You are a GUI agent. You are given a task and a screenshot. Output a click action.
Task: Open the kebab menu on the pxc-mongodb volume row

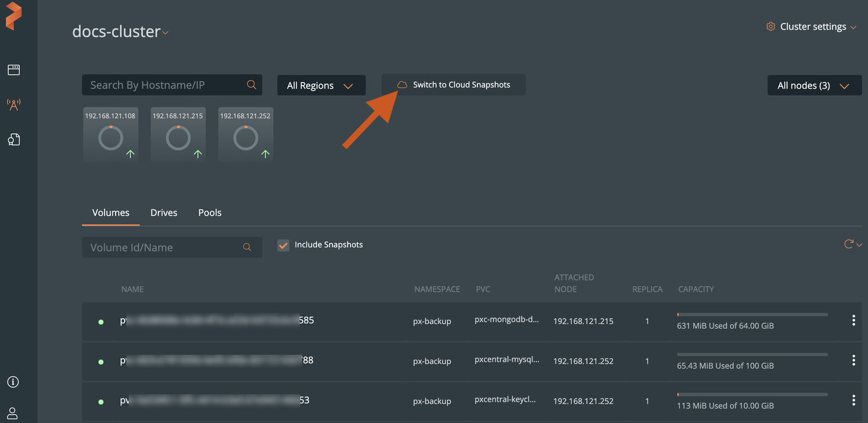pyautogui.click(x=854, y=320)
